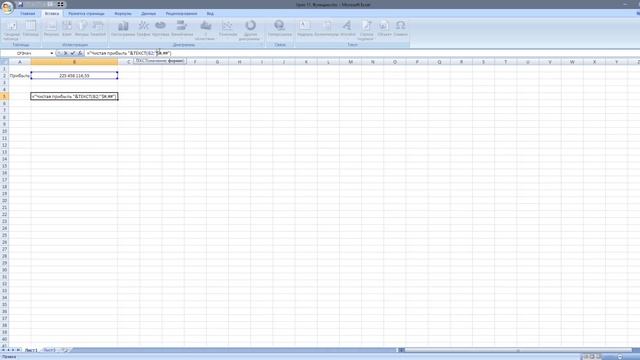Insert a Signature line (Строка подписи)

tap(367, 30)
